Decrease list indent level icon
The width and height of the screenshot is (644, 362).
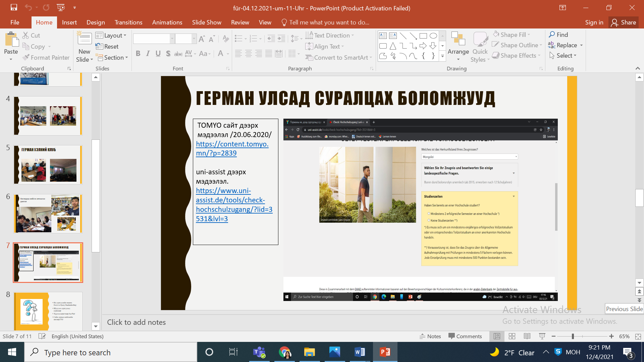pos(271,39)
